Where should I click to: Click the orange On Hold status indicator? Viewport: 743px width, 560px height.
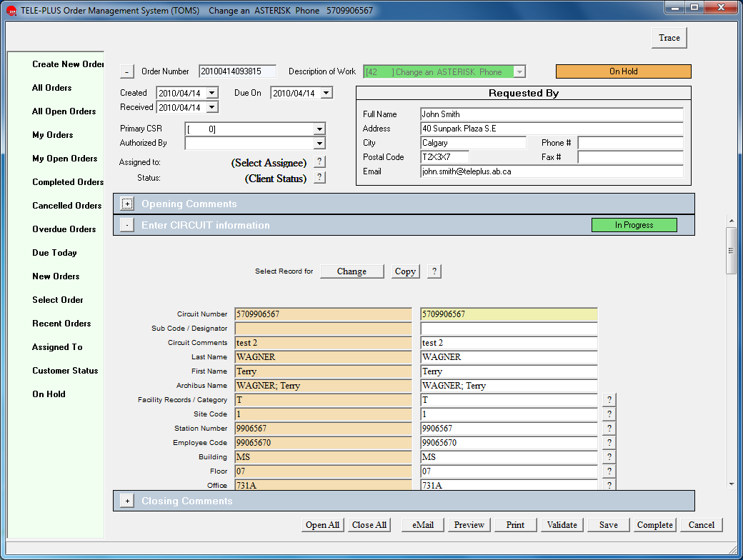pos(623,71)
